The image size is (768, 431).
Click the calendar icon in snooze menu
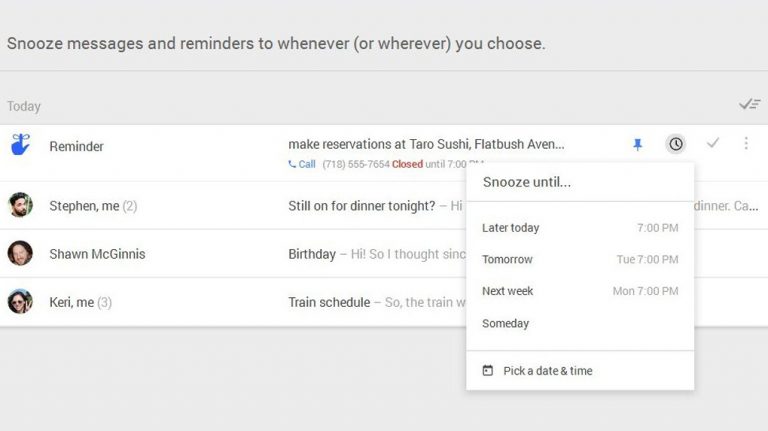[x=488, y=370]
